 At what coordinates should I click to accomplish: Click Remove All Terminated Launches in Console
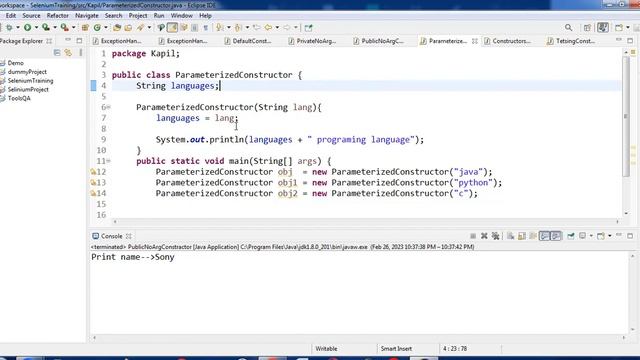point(496,236)
